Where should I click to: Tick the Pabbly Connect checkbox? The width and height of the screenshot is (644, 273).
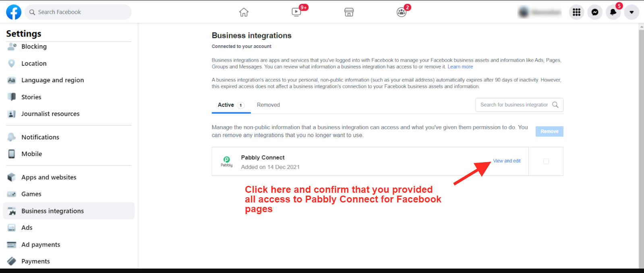coord(546,161)
